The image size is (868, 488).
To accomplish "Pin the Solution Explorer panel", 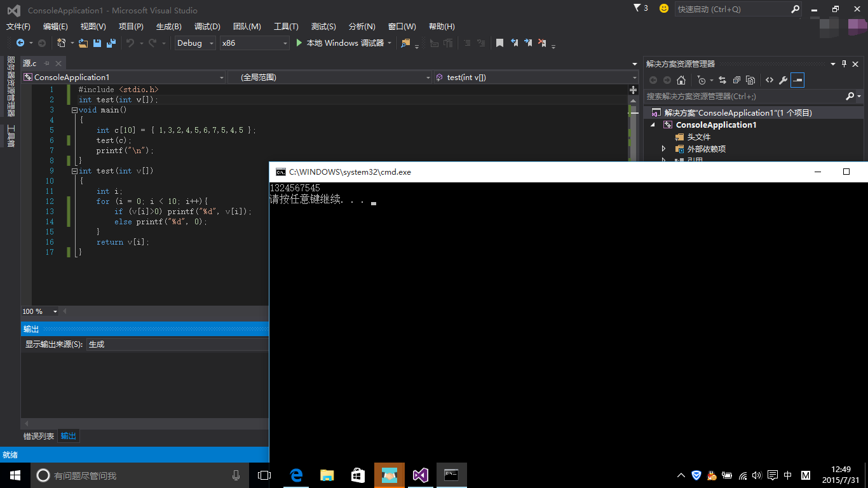I will [844, 64].
